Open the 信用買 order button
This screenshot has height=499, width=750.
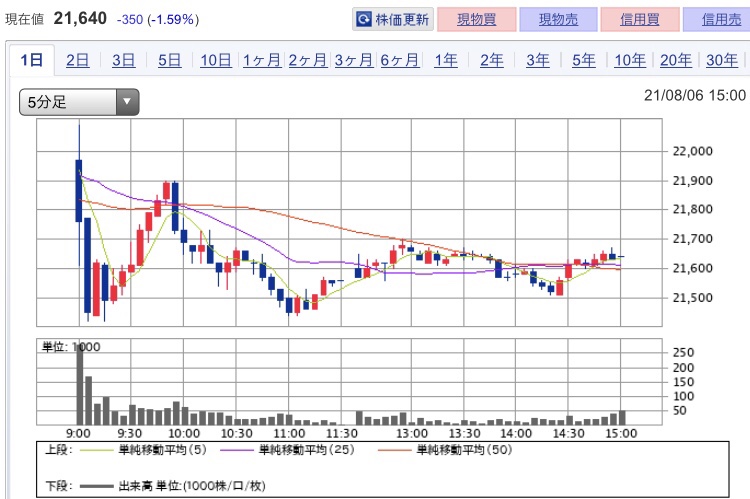click(x=640, y=20)
